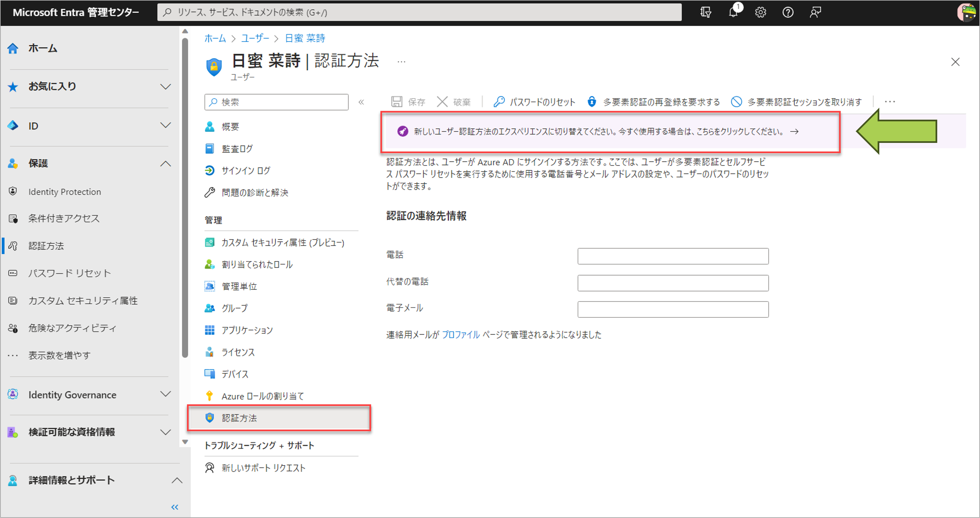Click the 代替の電話 input field
Viewport: 980px width, 518px height.
673,283
